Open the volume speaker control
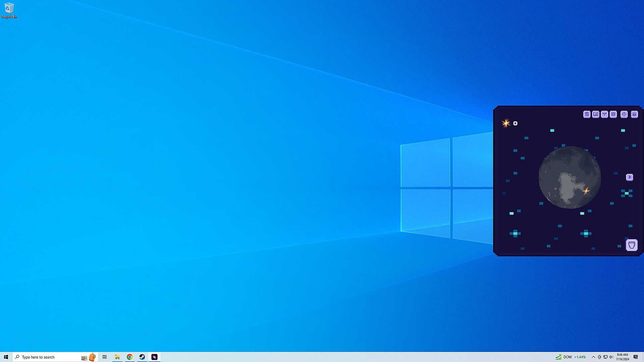Image resolution: width=644 pixels, height=362 pixels. click(611, 357)
